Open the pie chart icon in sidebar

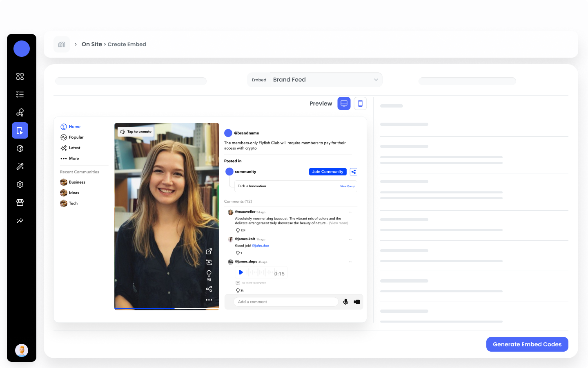(20, 148)
